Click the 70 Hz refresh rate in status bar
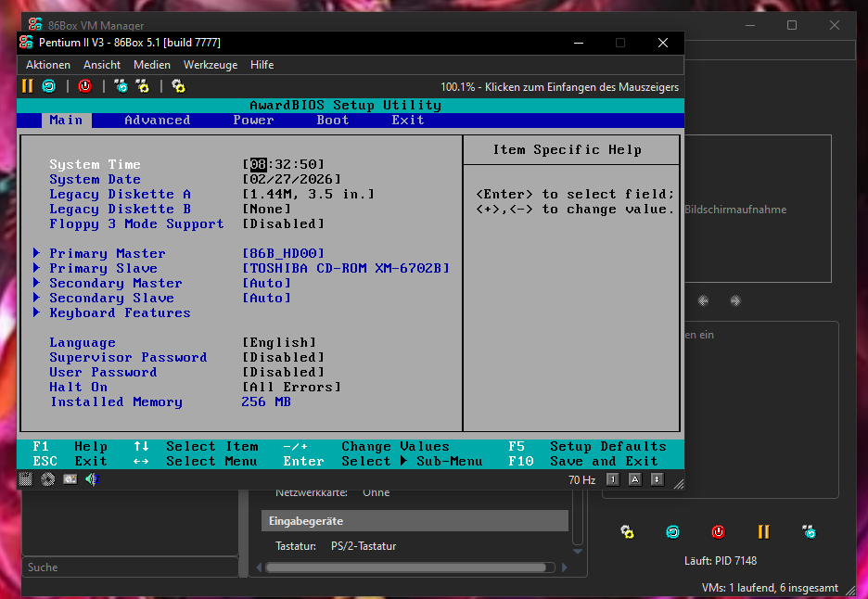 (581, 480)
